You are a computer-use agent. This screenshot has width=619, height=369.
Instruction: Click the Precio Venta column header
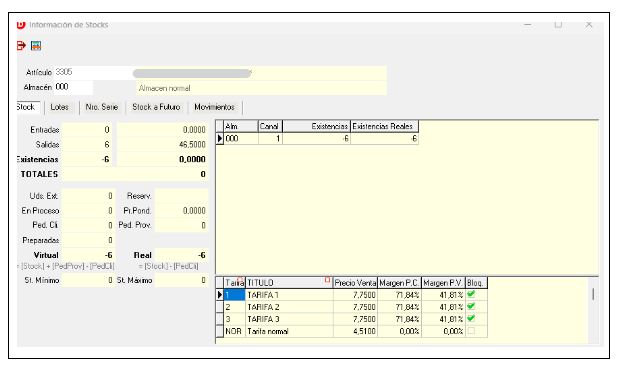tap(355, 283)
